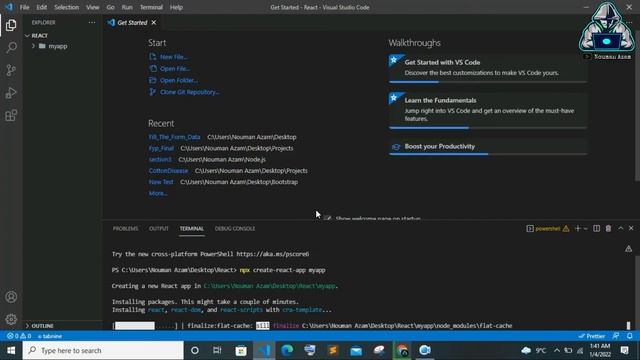This screenshot has height=360, width=640.
Task: Open the Run menu
Action: coord(127,7)
